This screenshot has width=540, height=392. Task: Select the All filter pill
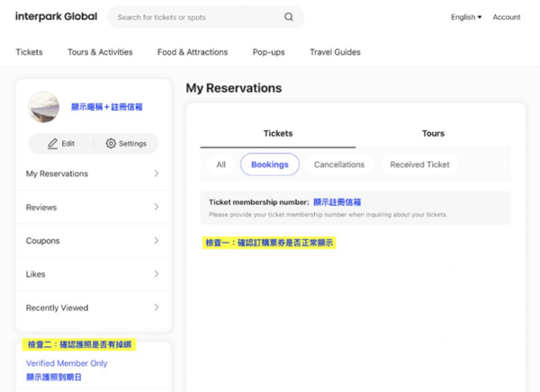click(220, 165)
